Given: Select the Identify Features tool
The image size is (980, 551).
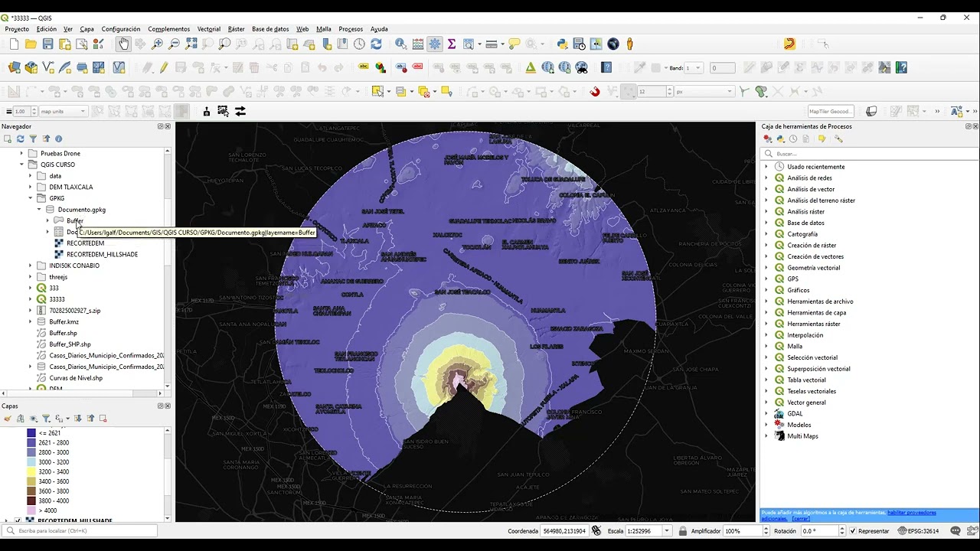Looking at the screenshot, I should pos(400,44).
